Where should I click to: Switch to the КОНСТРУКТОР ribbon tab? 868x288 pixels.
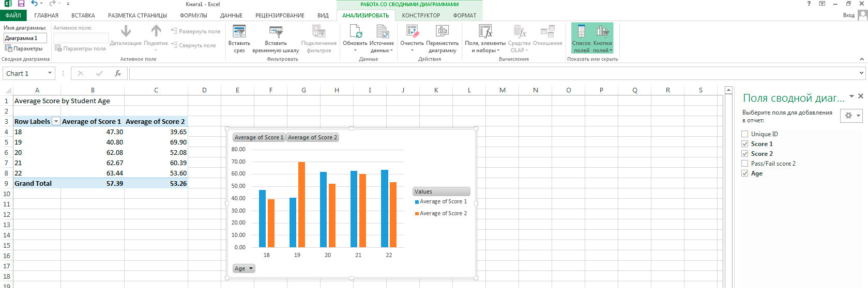pos(421,15)
